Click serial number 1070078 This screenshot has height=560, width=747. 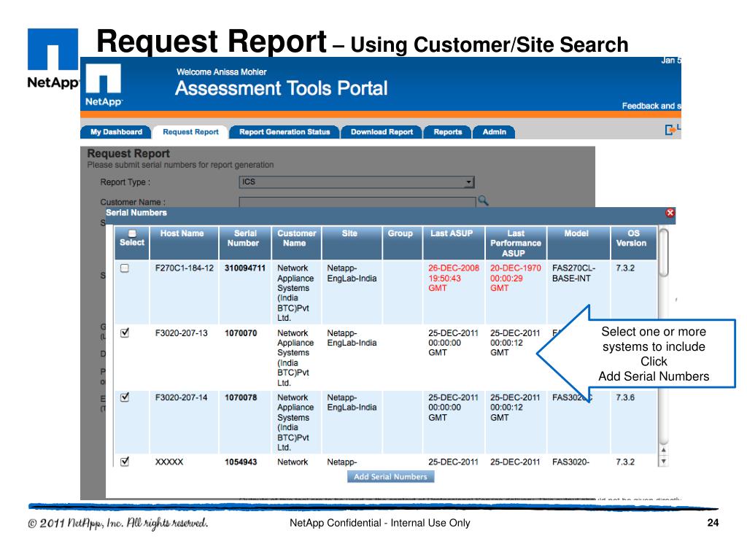(x=241, y=397)
